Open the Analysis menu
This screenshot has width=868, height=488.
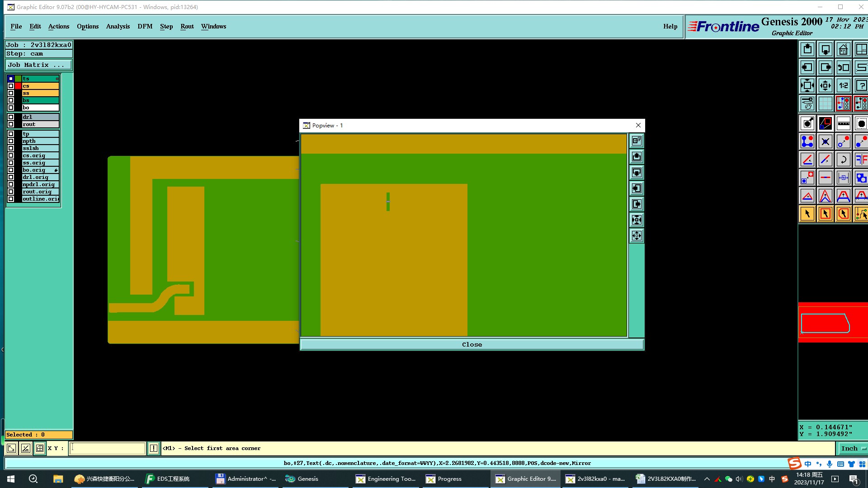click(118, 26)
